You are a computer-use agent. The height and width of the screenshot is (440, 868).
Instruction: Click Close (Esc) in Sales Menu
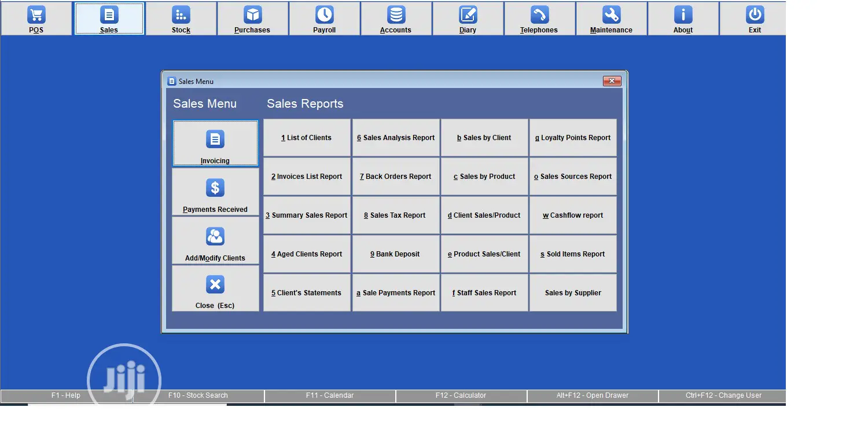coord(215,288)
